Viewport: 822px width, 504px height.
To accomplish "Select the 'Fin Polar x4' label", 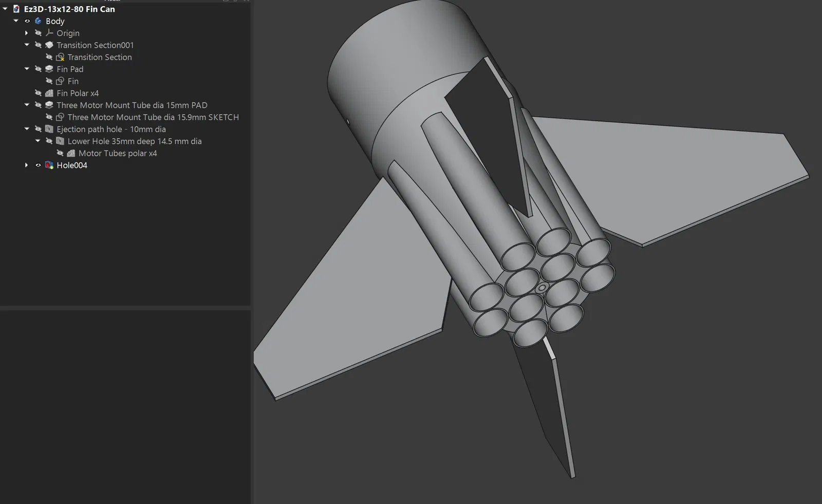I will coord(78,93).
